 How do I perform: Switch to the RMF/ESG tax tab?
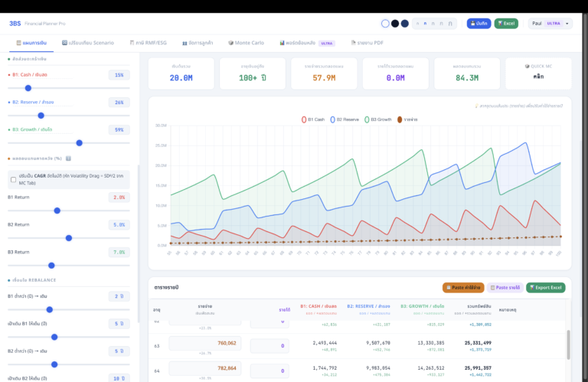pyautogui.click(x=148, y=43)
